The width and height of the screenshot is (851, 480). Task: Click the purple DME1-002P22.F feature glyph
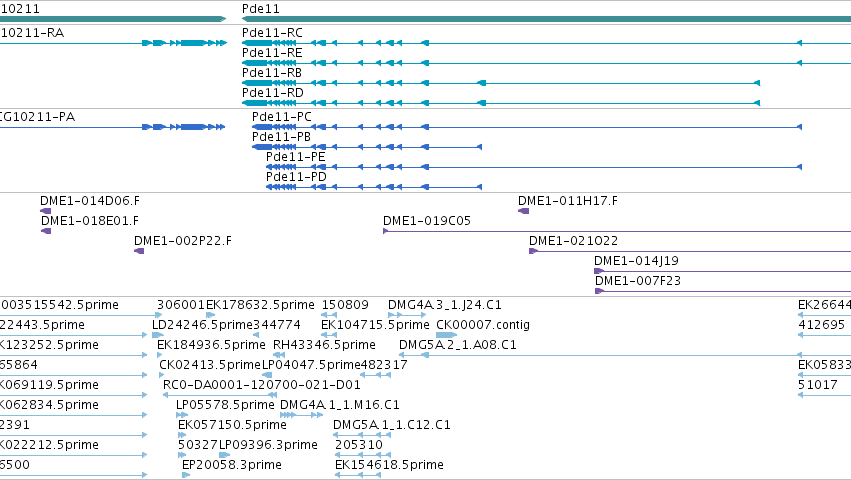point(139,251)
